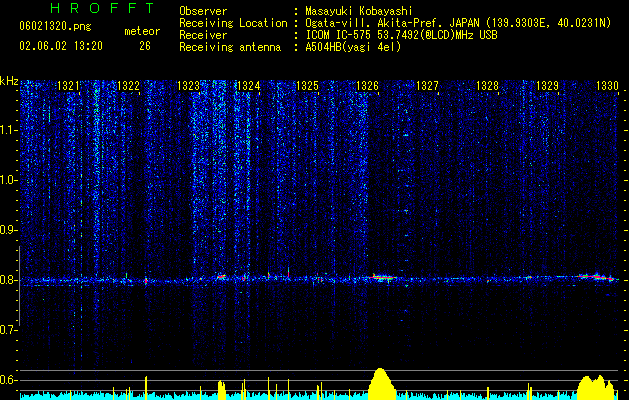
Task: Click the Receiving antenna label
Action: 230,47
